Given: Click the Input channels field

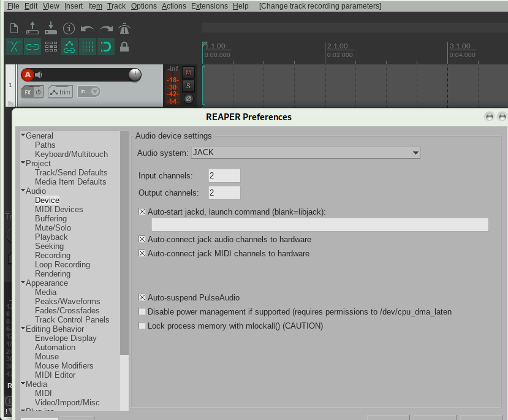Looking at the screenshot, I should click(x=224, y=175).
